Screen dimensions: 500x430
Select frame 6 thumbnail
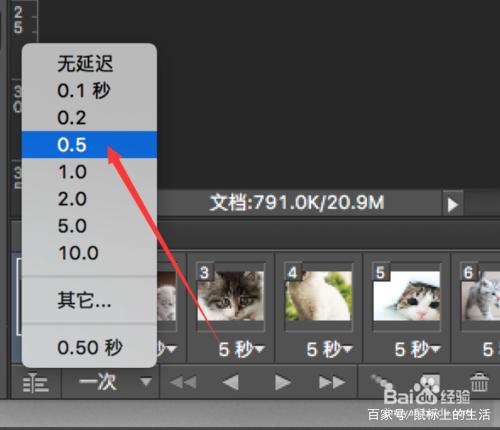click(x=480, y=296)
